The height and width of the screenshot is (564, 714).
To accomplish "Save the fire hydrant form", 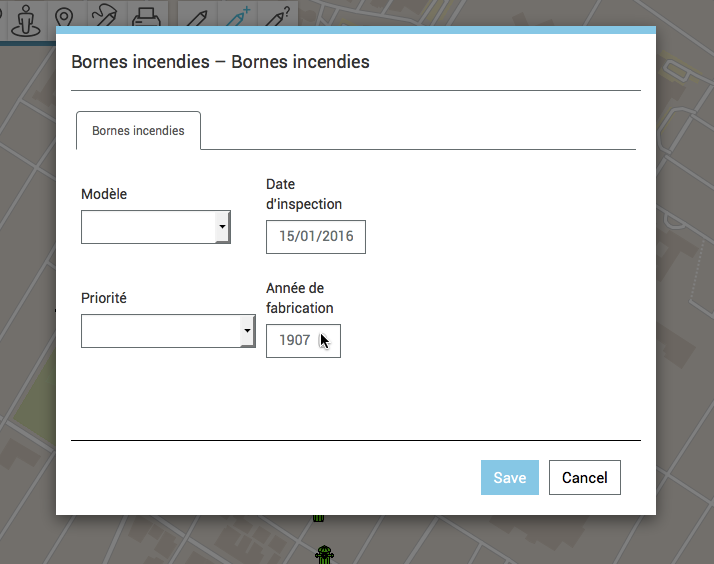I will [x=510, y=478].
